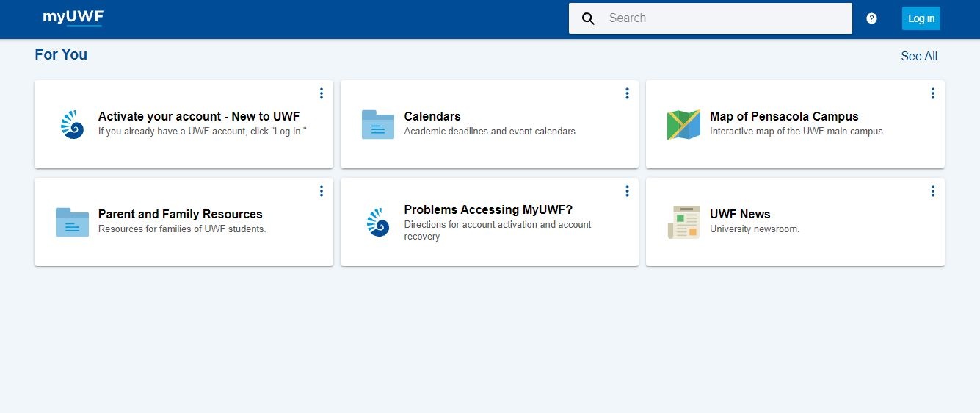Click text 'Academic deadlines and event calendars'
Screen dimensions: 980x413
click(x=490, y=132)
